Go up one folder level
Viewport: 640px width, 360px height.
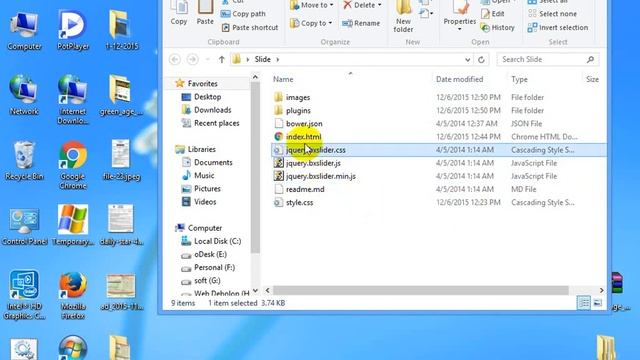point(222,60)
